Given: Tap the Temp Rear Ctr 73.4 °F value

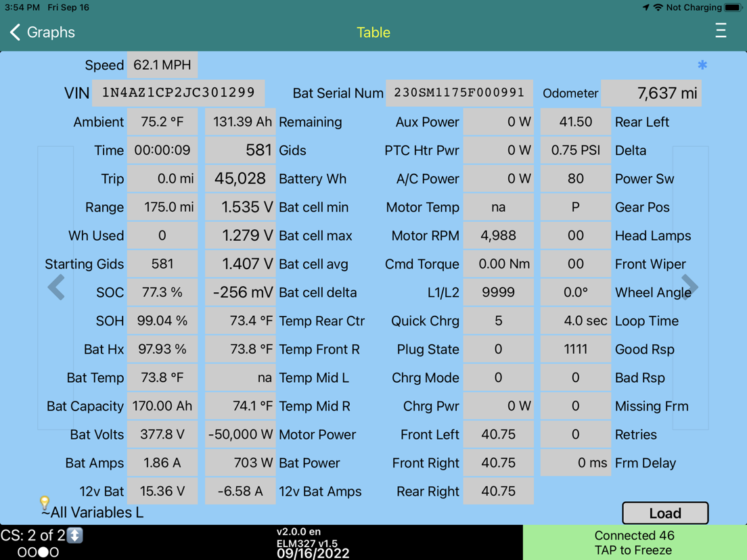Looking at the screenshot, I should [241, 321].
